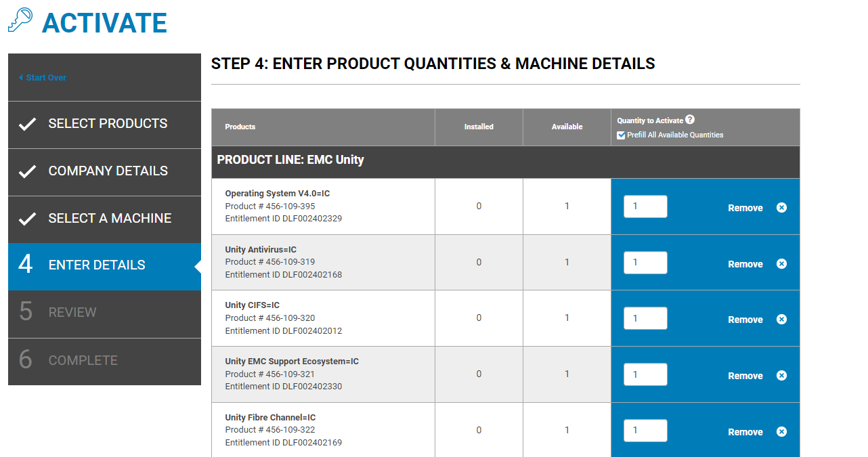
Task: Click the checkmark beside COMPANY DETAILS
Action: coord(28,171)
